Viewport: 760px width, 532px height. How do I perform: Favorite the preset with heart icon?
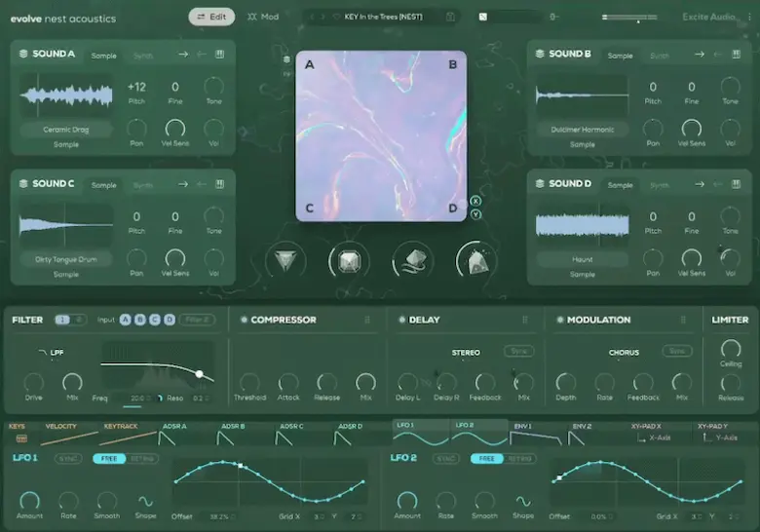click(x=336, y=17)
